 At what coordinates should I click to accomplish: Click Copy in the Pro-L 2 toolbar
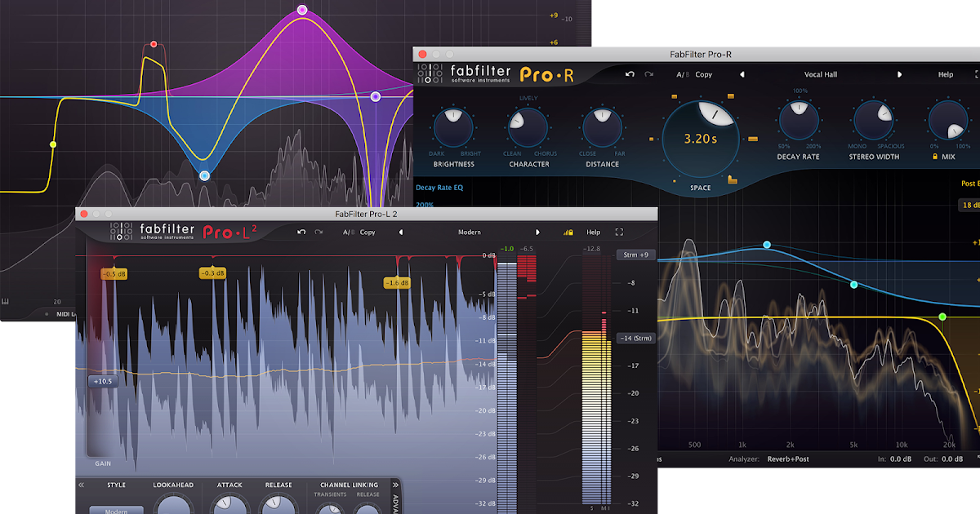tap(367, 232)
